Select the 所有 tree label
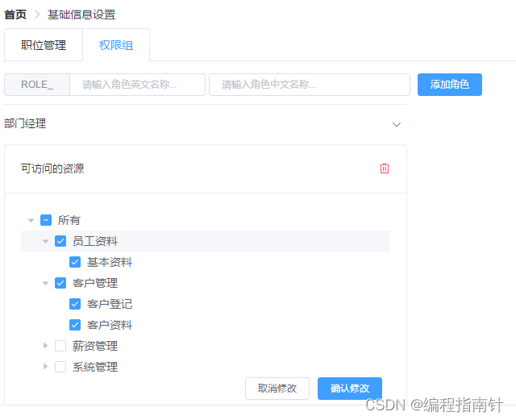 [69, 220]
